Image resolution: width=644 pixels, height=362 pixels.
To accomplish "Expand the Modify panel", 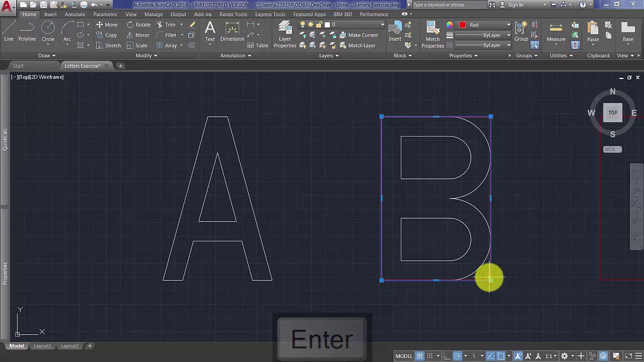I will 146,55.
